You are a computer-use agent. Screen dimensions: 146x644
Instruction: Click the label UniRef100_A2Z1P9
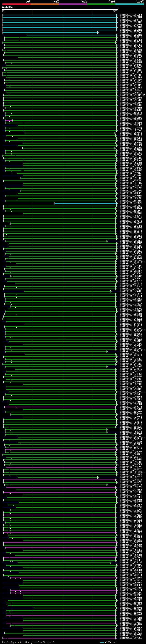click(x=131, y=565)
